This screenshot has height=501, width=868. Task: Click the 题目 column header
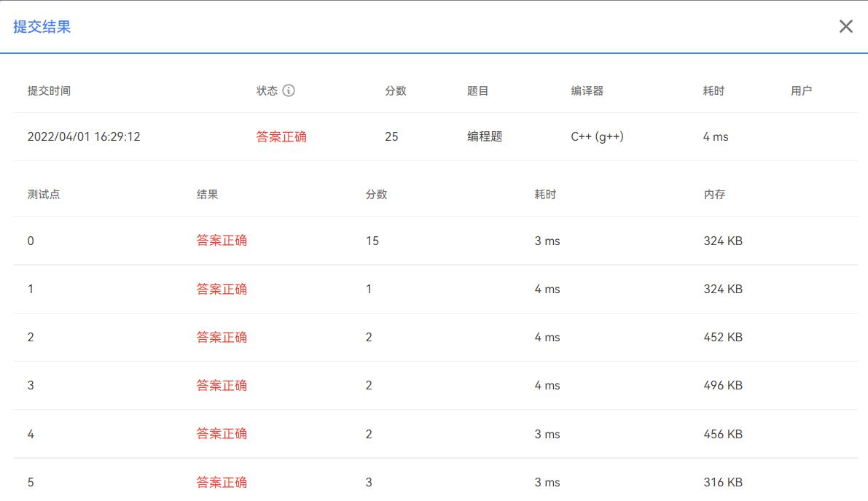pyautogui.click(x=478, y=91)
